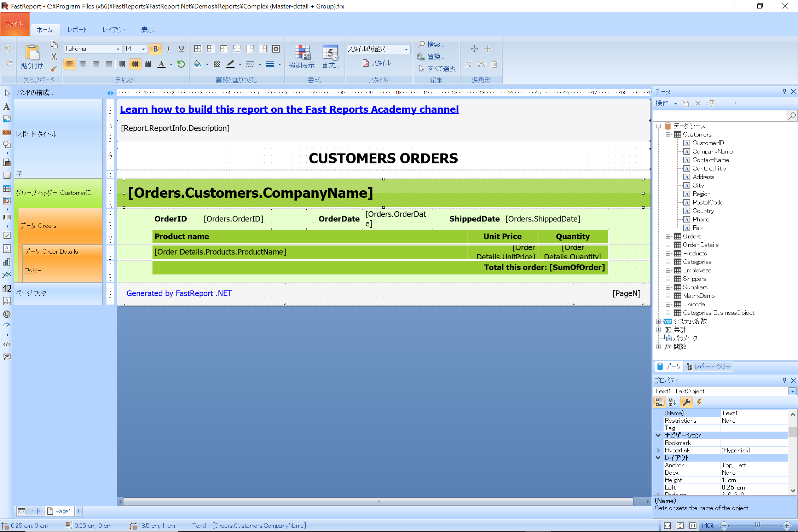Viewport: 798px width, 532px height.
Task: Show events lightning icon in properties panel
Action: click(x=699, y=402)
